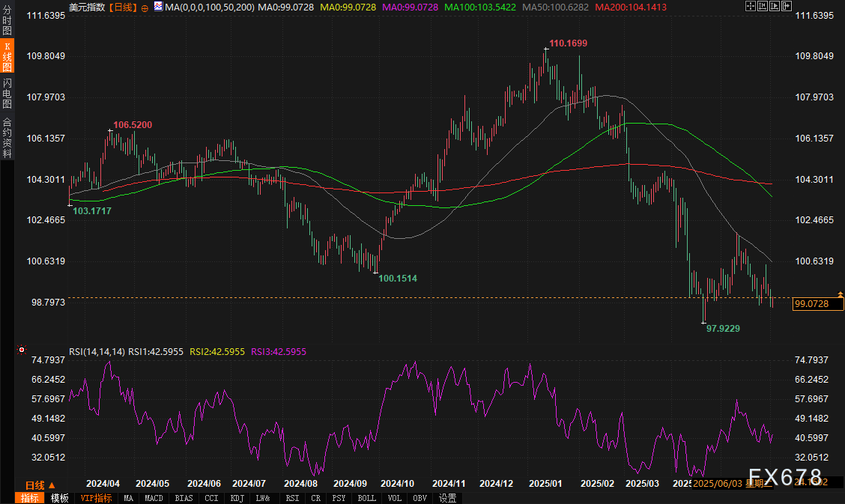
Task: Open 闪电图 from the left sidebar
Action: point(7,93)
